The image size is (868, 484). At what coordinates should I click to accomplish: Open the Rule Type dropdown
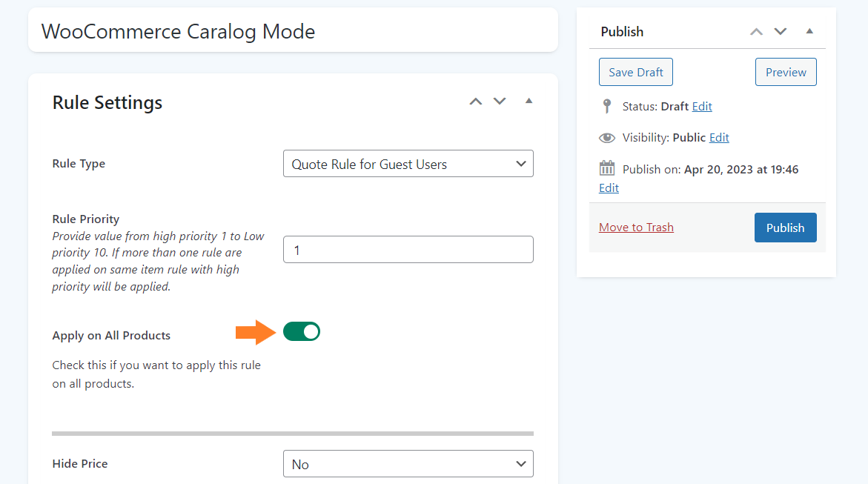point(408,164)
